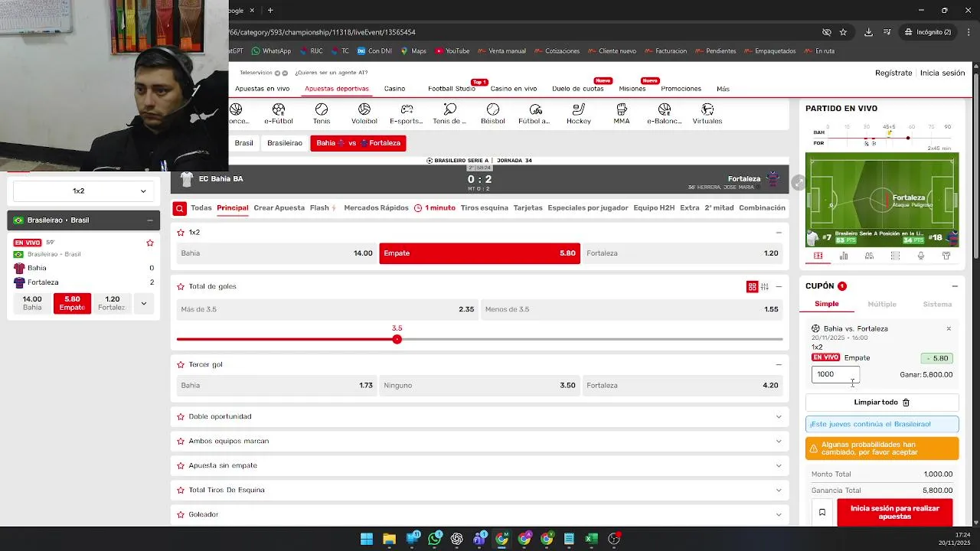The height and width of the screenshot is (551, 980).
Task: Collapse the Tercer gol market
Action: (779, 365)
